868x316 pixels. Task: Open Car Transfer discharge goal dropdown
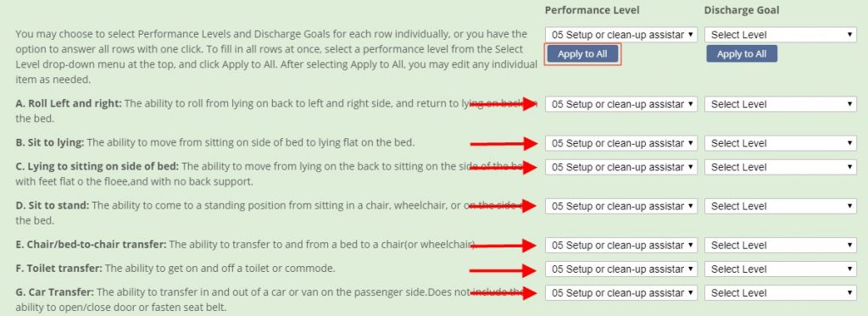[781, 293]
